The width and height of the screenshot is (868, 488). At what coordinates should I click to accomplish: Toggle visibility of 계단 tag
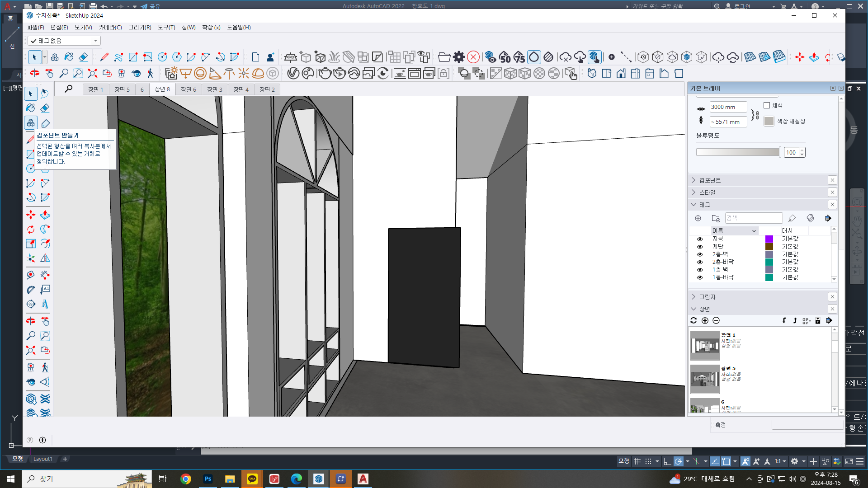700,247
